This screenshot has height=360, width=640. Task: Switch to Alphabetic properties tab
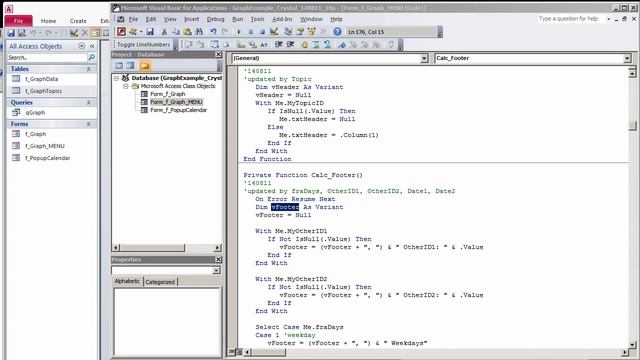tap(127, 281)
